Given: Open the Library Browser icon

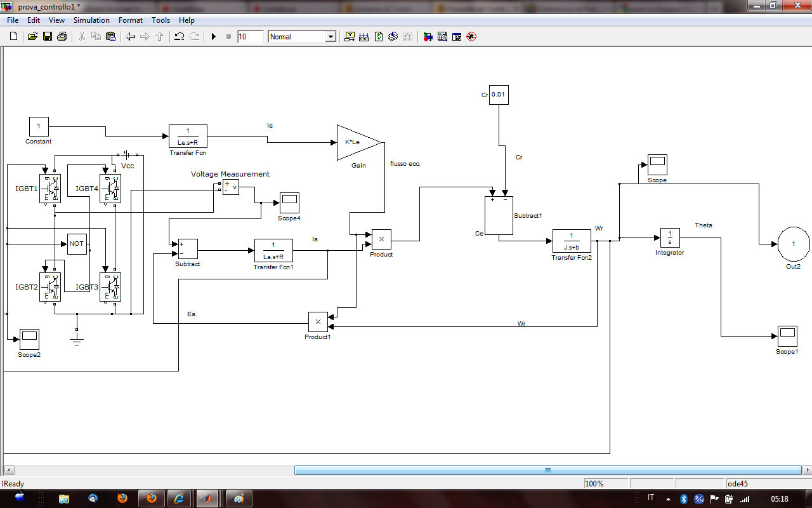Looking at the screenshot, I should tap(428, 37).
